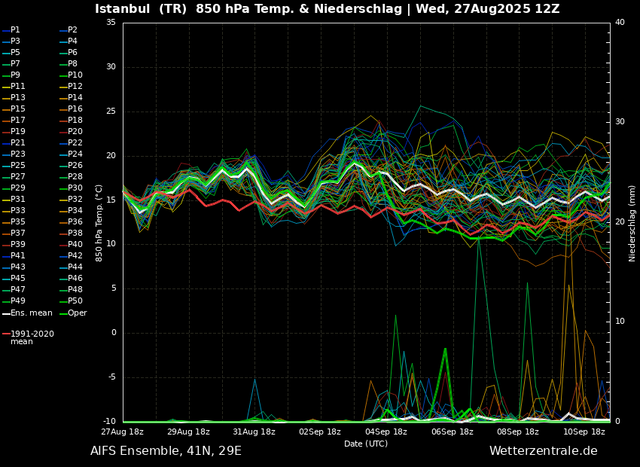Click the 02Sep 18z tick label

coord(320,432)
